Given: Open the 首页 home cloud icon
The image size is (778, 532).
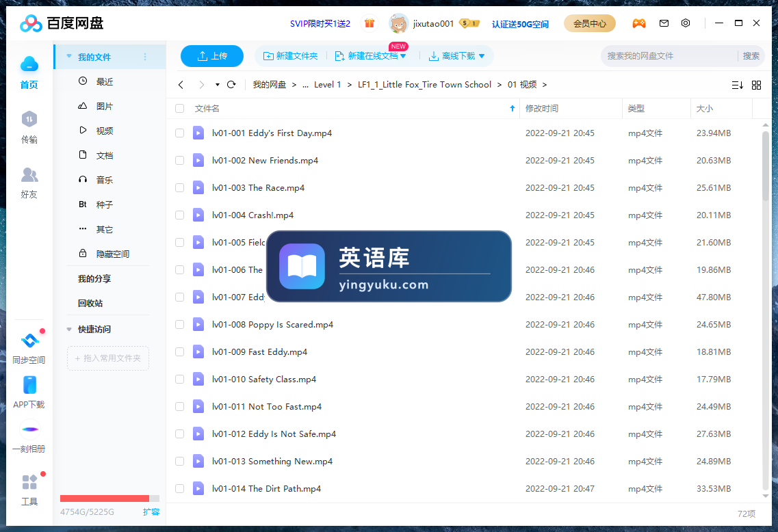Looking at the screenshot, I should click(x=29, y=64).
